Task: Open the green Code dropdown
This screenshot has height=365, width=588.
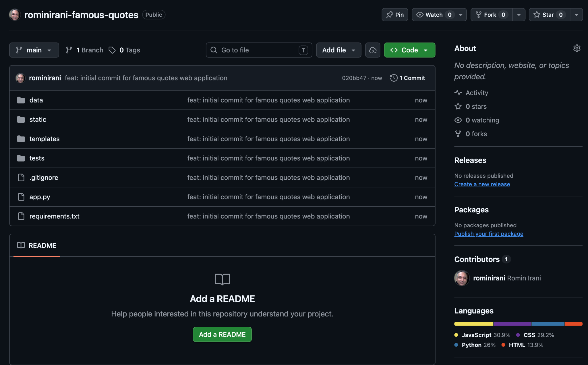Action: click(x=410, y=50)
